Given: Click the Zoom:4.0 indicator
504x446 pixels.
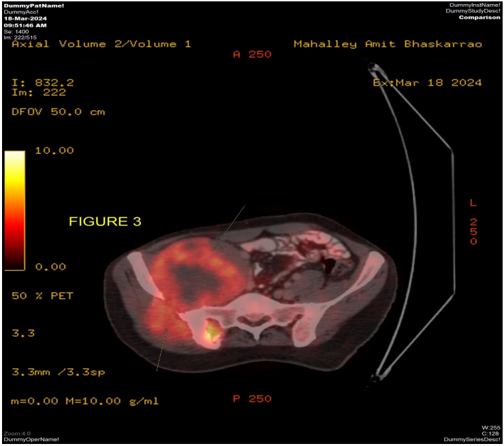Looking at the screenshot, I should click(16, 432).
